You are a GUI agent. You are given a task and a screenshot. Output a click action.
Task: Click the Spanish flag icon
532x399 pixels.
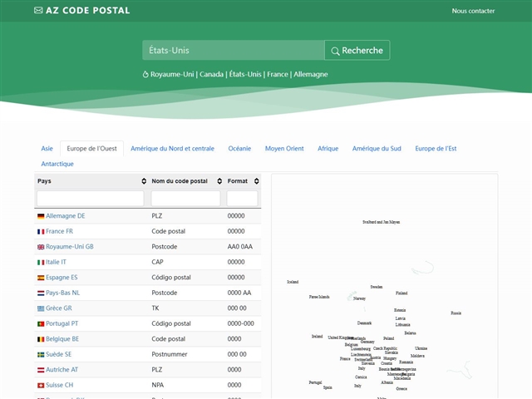[x=41, y=278]
